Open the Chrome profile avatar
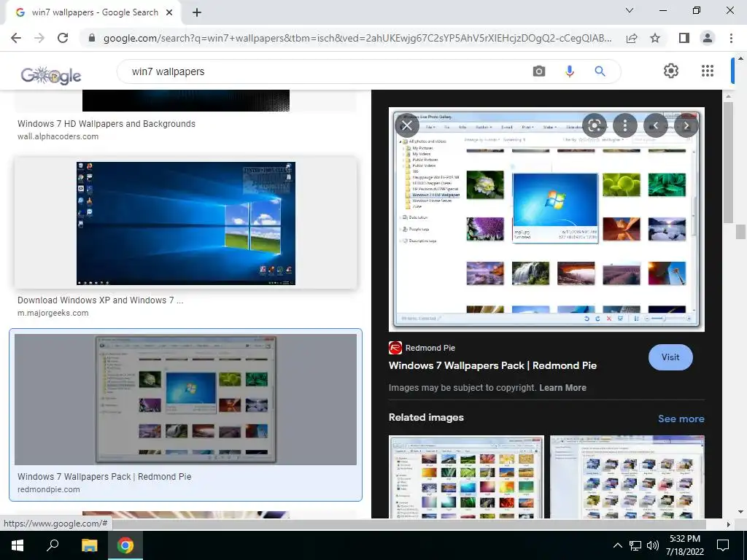Screen dimensions: 747x560 [708, 38]
